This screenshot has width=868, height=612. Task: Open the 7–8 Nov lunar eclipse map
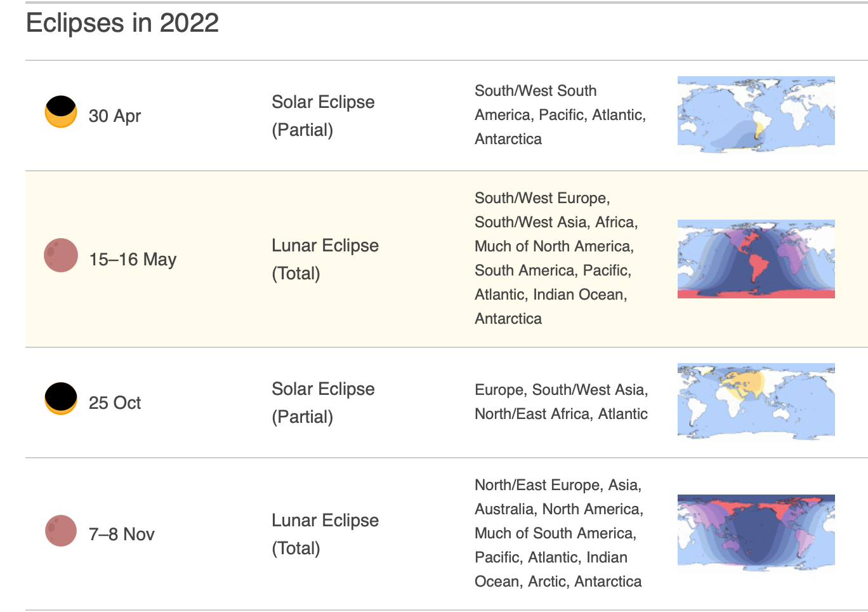(x=756, y=533)
